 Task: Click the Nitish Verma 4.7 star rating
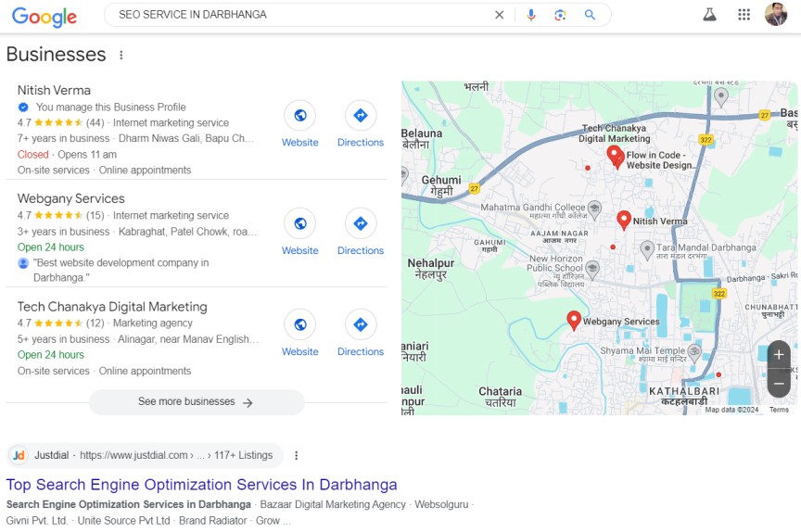[60, 123]
